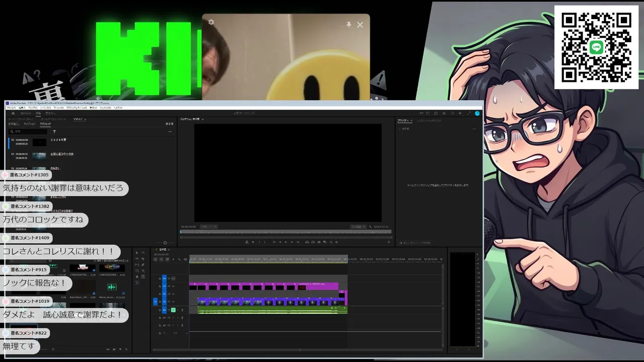Go to Out point in Program monitor

(298, 242)
